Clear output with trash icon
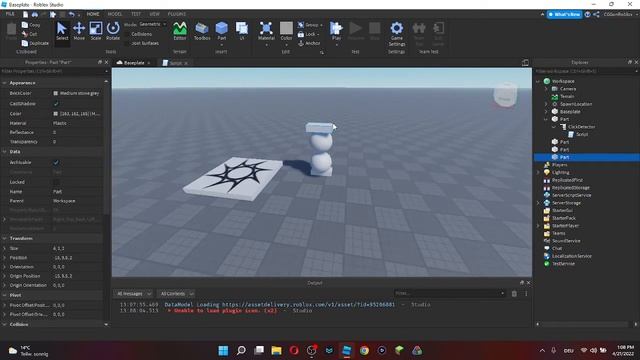The width and height of the screenshot is (640, 360). click(x=514, y=293)
